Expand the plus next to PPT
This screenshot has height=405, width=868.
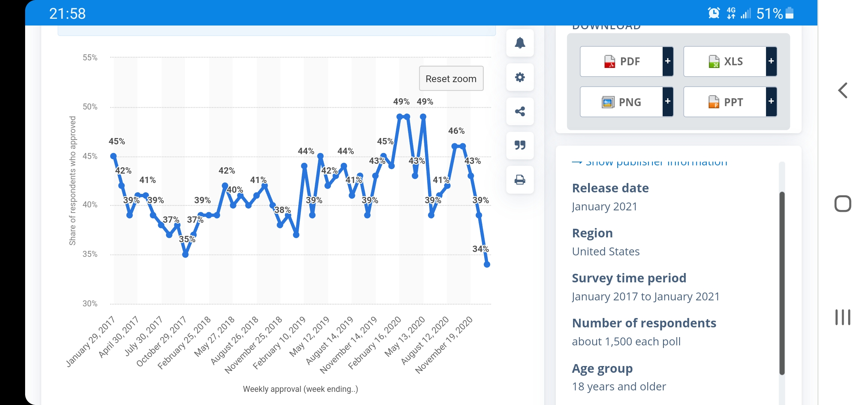click(771, 102)
